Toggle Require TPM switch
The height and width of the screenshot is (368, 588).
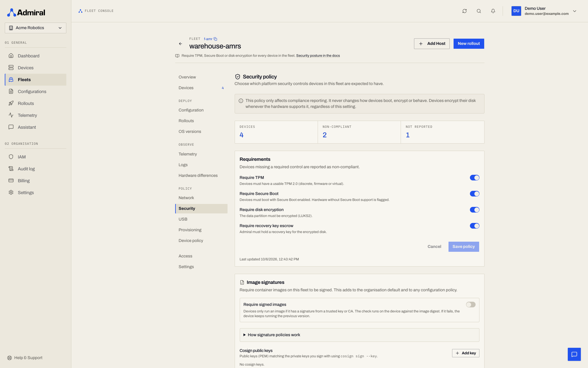point(474,178)
